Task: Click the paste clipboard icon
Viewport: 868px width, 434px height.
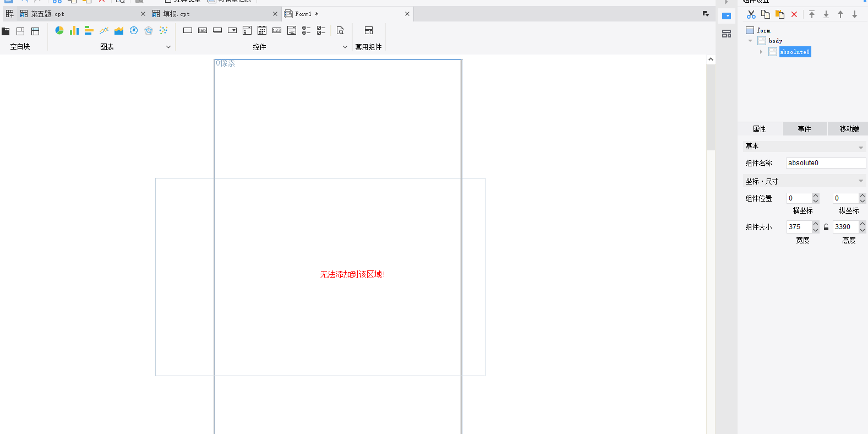Action: coord(780,14)
